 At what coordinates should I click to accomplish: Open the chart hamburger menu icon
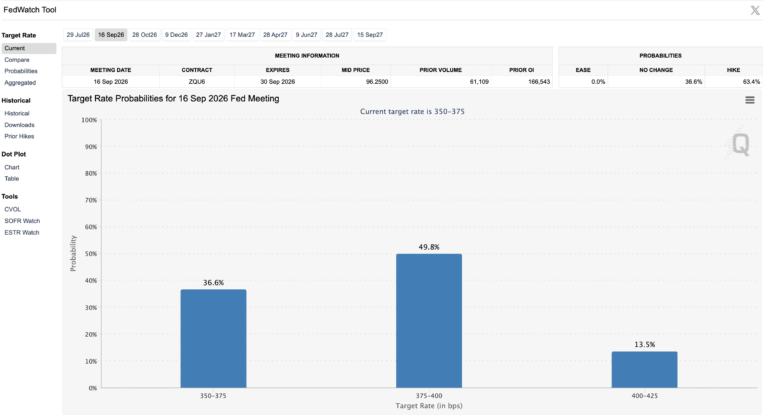pyautogui.click(x=749, y=100)
